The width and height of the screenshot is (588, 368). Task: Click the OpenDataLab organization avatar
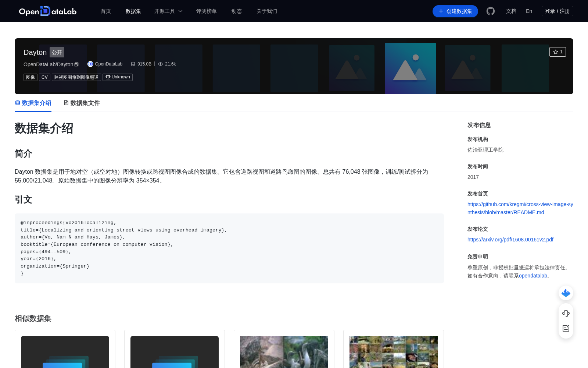point(90,64)
